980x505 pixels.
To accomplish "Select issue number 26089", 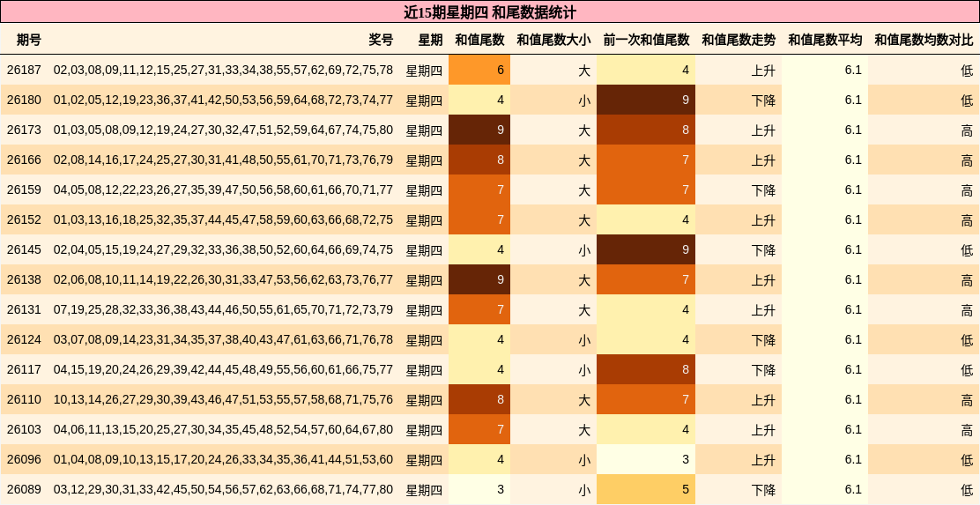I will (24, 490).
